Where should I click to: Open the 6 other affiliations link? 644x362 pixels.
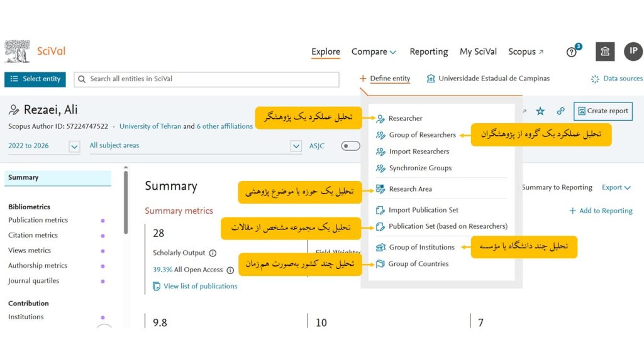pos(225,126)
